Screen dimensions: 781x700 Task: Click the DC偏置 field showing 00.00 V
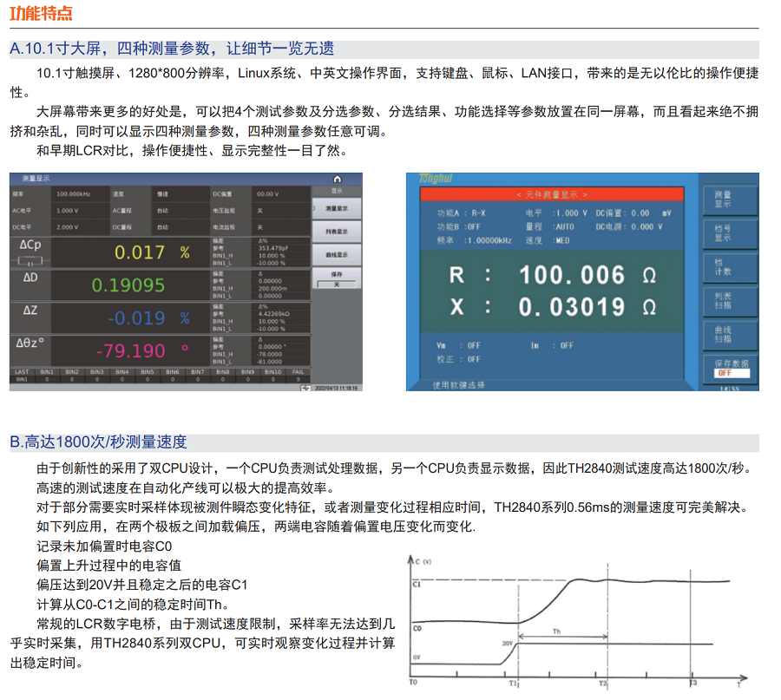point(266,194)
